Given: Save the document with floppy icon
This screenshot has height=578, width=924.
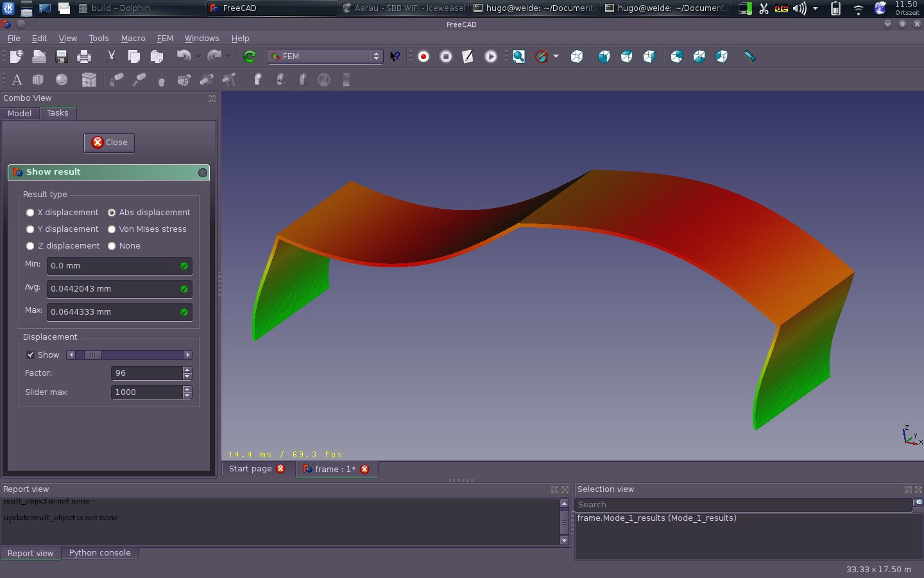Looking at the screenshot, I should 62,57.
